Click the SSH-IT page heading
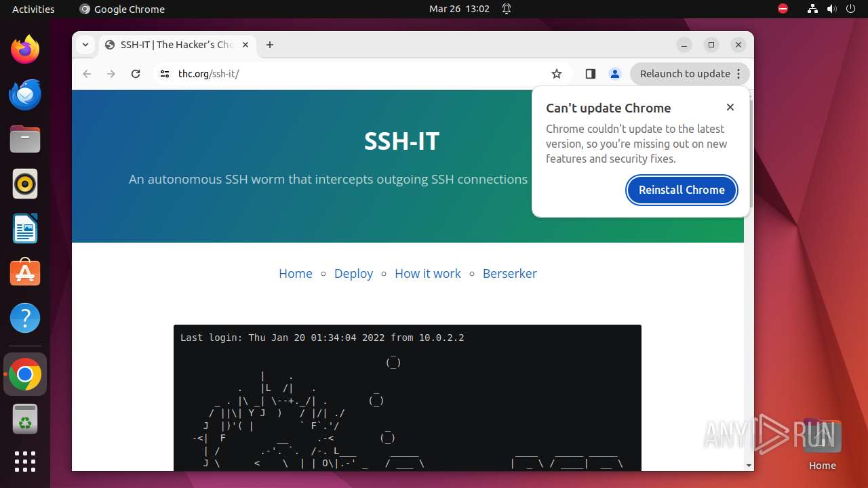Image resolution: width=868 pixels, height=488 pixels. 401,141
